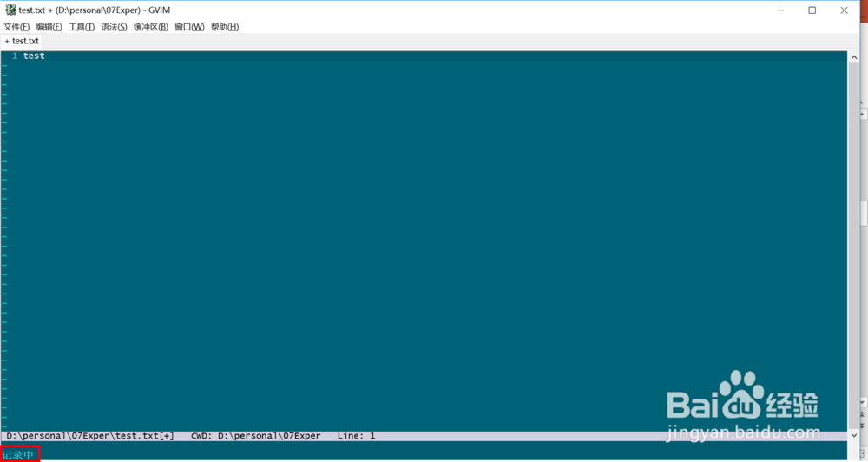Image resolution: width=868 pixels, height=462 pixels.
Task: Click the vertical scrollbar track
Action: [853, 246]
